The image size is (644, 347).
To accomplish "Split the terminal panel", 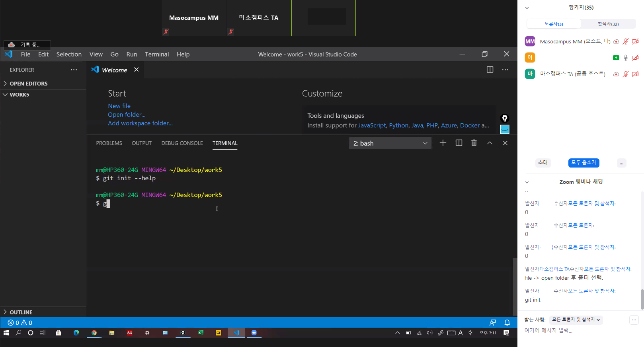I will click(459, 143).
